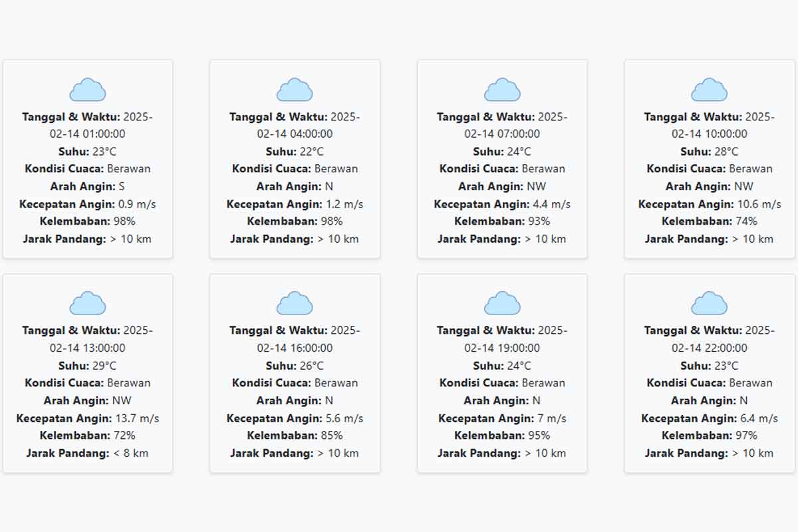Click the Kelembaban: 93% line
798x532 pixels.
(502, 221)
